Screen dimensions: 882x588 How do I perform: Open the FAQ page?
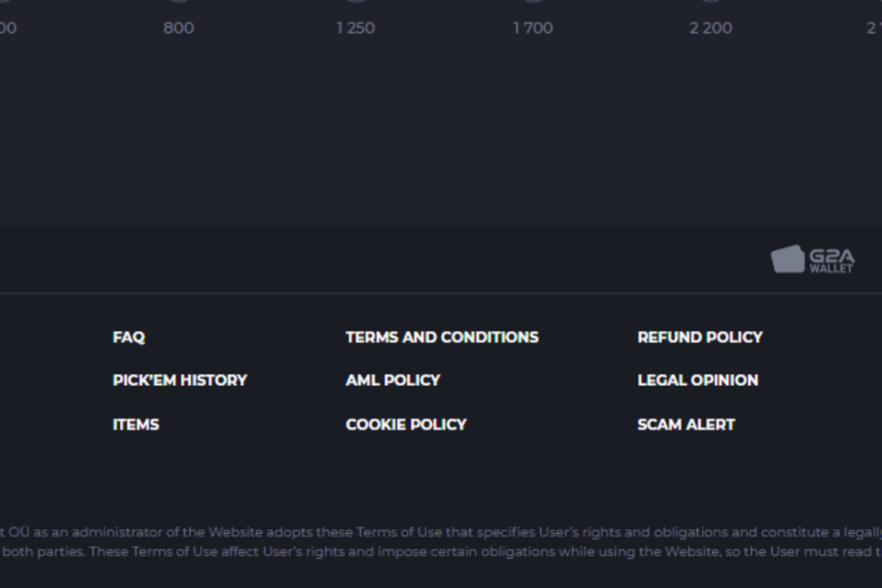coord(128,337)
